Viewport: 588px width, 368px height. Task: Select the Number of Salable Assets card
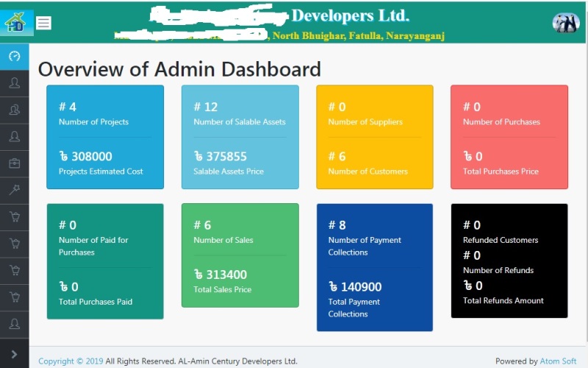(x=240, y=137)
